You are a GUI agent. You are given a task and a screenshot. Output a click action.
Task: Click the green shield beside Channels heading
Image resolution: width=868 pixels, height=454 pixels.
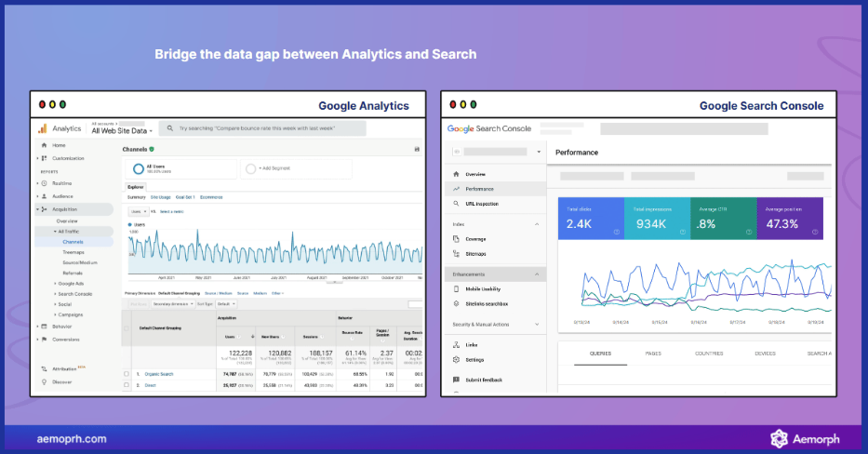[x=152, y=149]
